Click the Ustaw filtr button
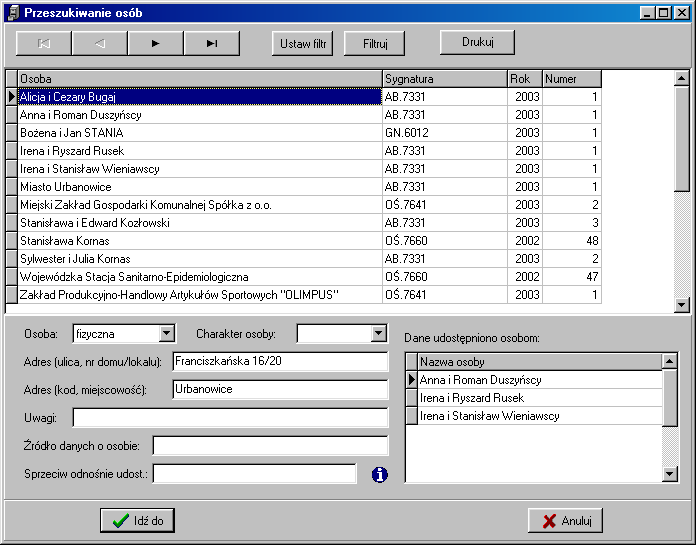 tap(302, 43)
